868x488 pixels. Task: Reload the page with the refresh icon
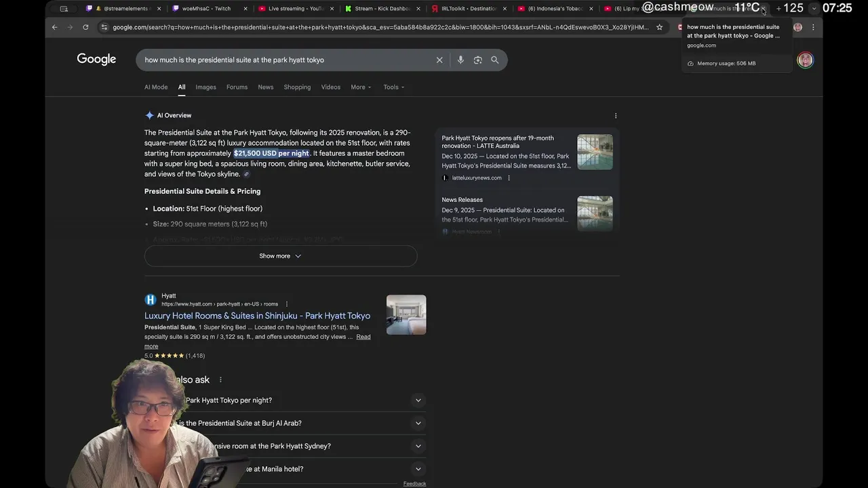85,27
